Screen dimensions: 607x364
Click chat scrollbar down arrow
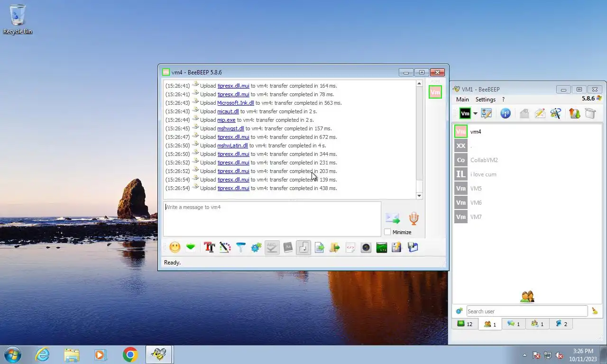tap(419, 196)
